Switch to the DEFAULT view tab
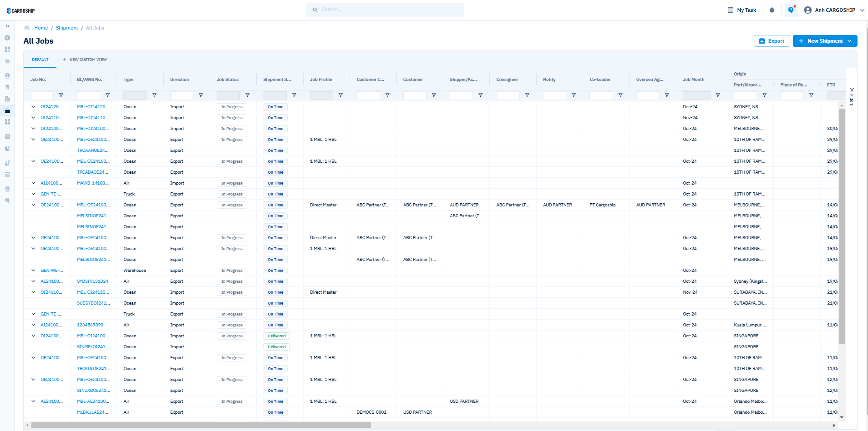Image resolution: width=868 pixels, height=431 pixels. [x=40, y=60]
